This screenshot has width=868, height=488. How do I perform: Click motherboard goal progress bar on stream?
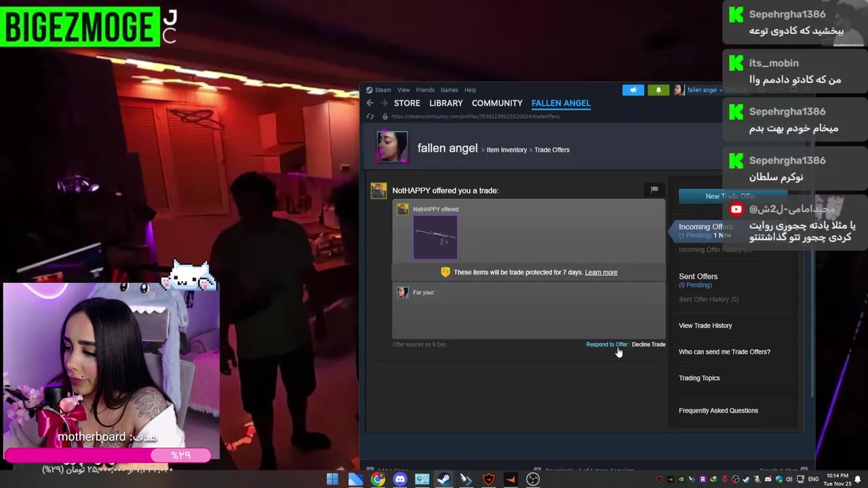[x=108, y=455]
